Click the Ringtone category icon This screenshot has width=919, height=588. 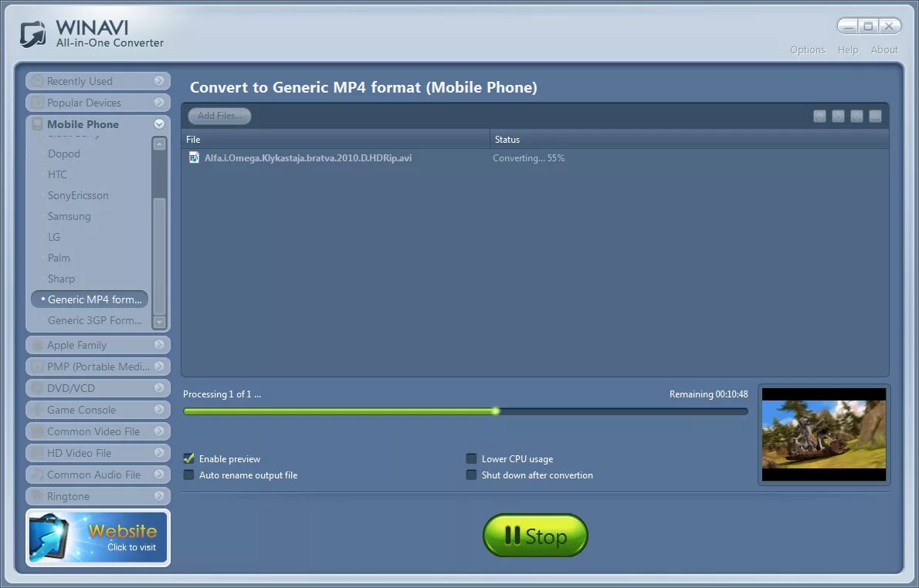tap(37, 495)
